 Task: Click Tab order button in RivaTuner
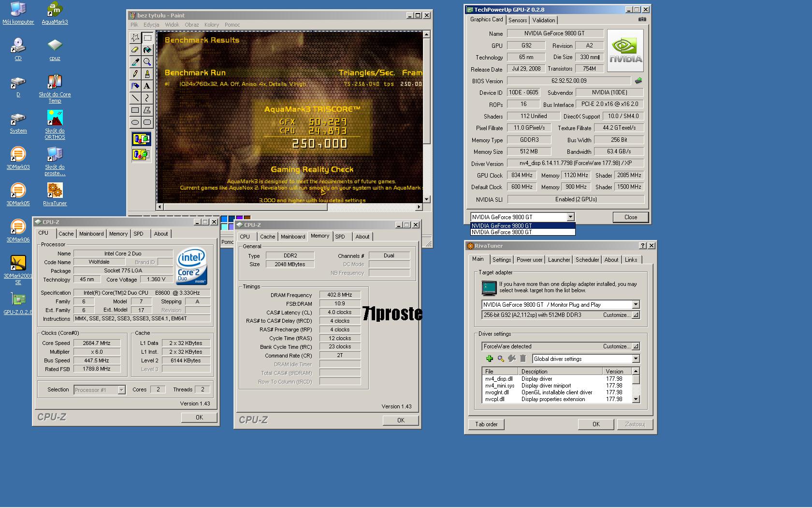[x=486, y=424]
